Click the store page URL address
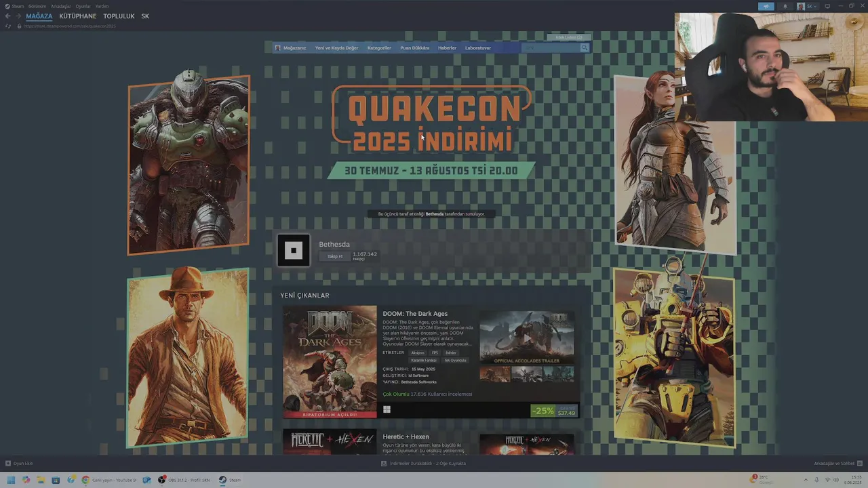 (x=70, y=26)
